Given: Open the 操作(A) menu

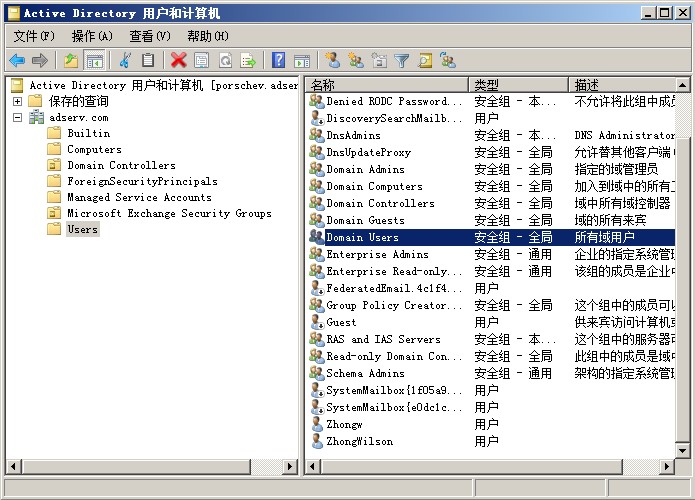Looking at the screenshot, I should click(x=92, y=36).
